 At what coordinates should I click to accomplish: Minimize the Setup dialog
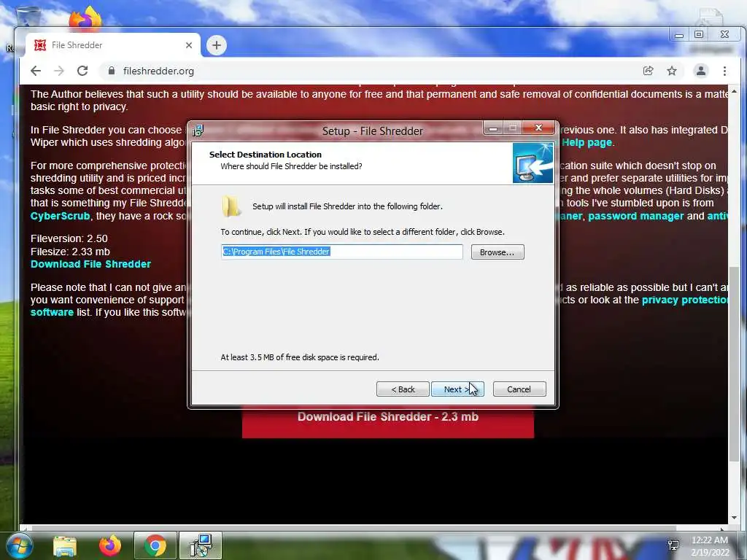494,128
